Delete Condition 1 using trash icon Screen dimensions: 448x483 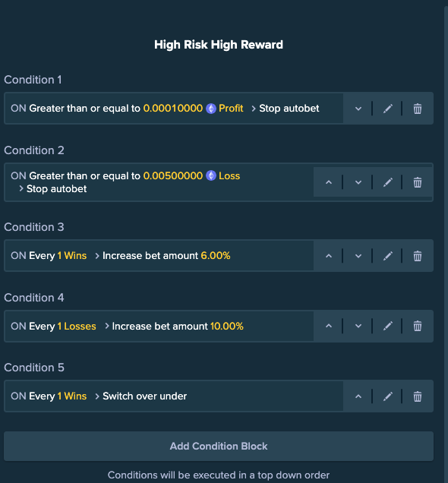[417, 109]
